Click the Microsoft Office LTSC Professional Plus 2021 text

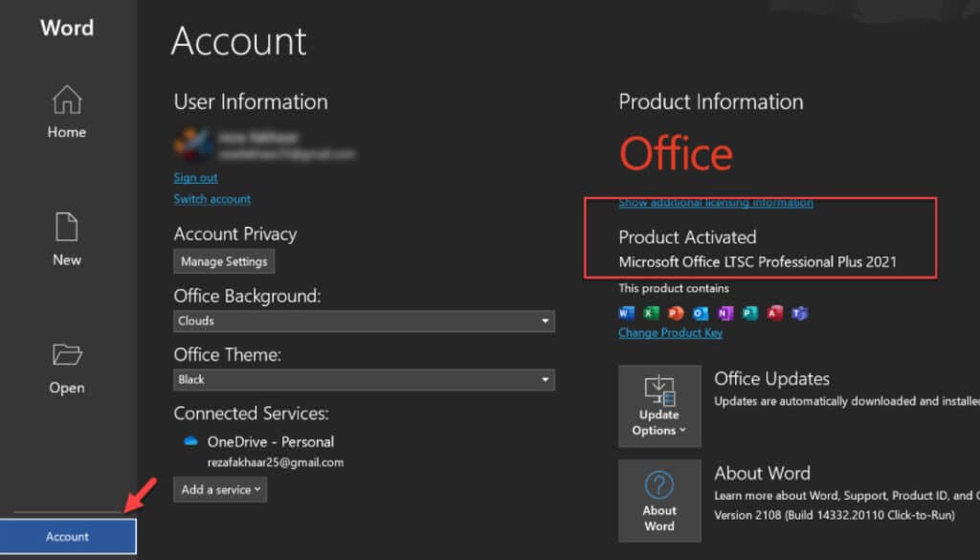point(758,262)
